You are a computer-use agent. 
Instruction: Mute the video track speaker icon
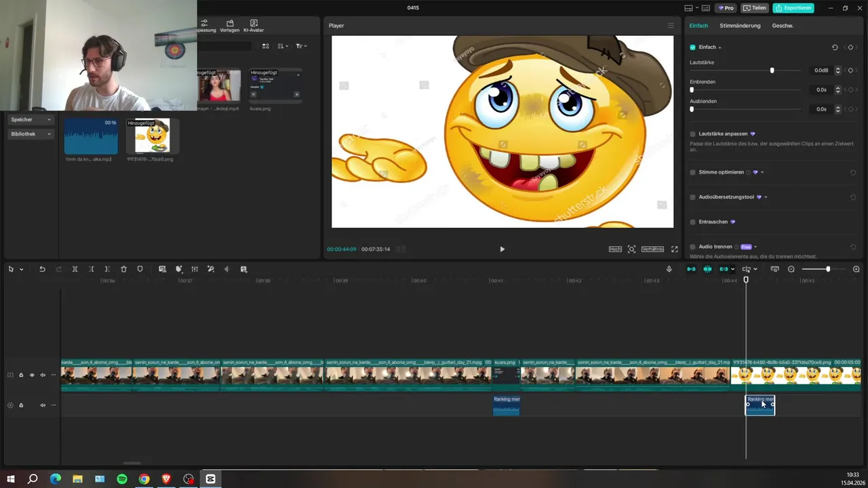(x=43, y=375)
